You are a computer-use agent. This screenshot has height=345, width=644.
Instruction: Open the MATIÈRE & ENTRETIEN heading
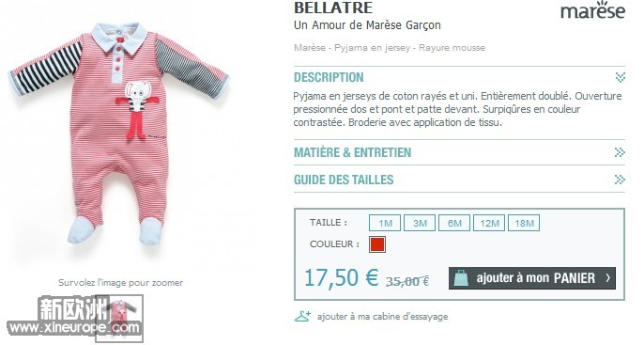click(x=352, y=152)
